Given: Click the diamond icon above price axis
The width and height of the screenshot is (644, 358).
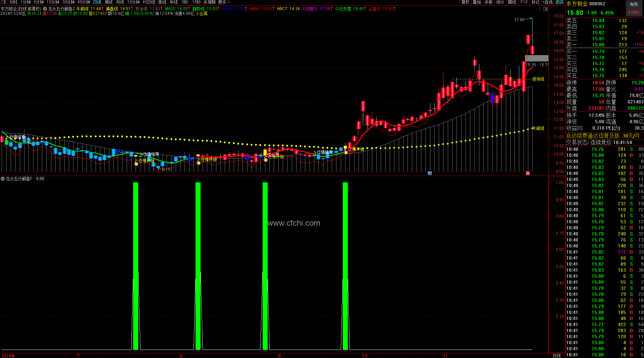Looking at the screenshot, I should (539, 9).
